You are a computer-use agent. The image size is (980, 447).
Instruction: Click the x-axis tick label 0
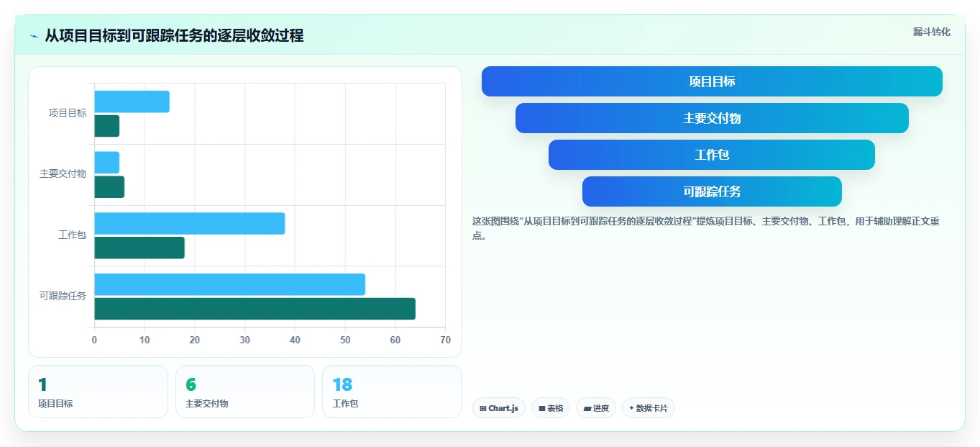(x=94, y=340)
